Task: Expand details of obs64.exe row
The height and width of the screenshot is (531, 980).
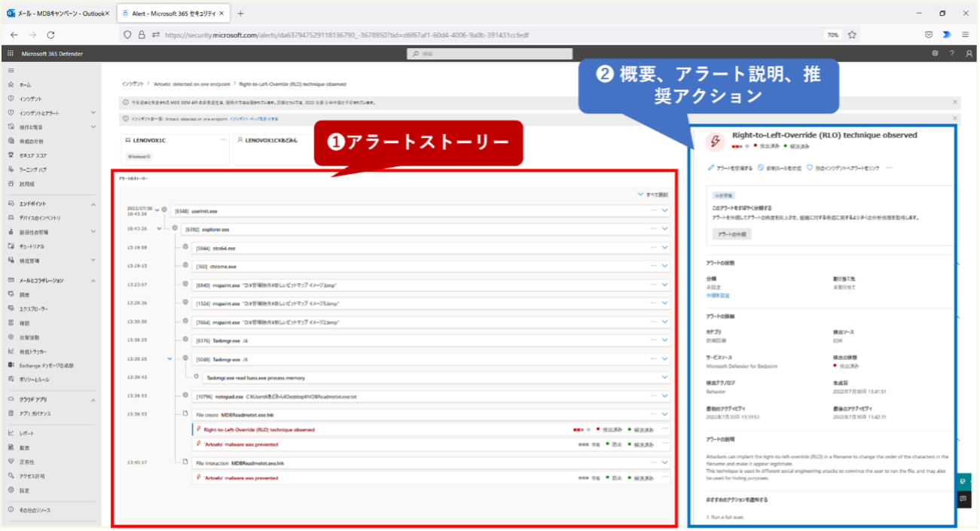Action: (x=665, y=248)
